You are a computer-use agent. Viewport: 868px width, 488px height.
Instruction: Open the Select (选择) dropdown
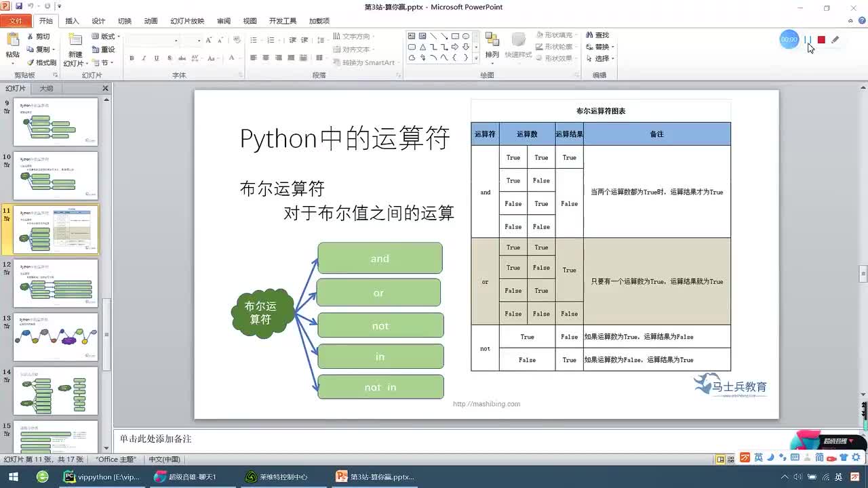click(600, 58)
